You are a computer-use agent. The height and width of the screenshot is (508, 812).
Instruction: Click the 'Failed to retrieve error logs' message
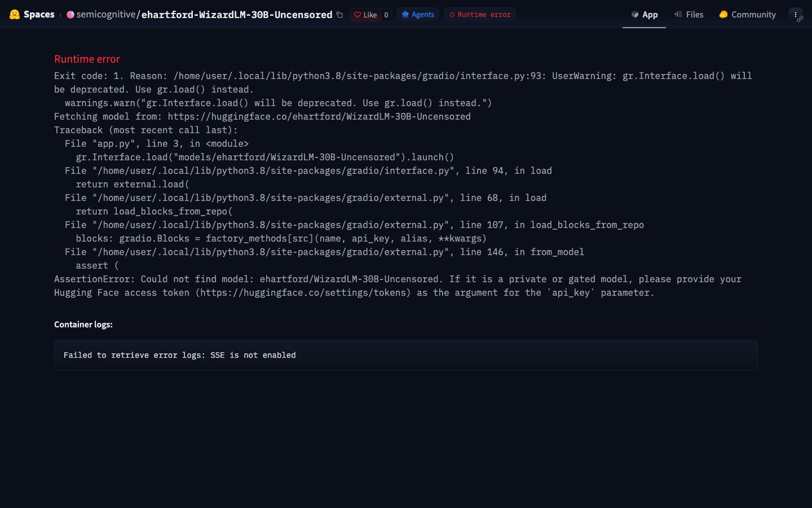click(179, 355)
